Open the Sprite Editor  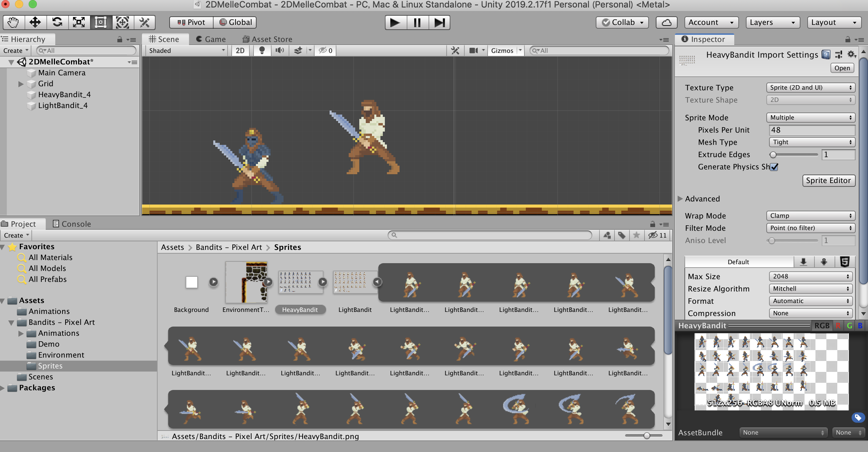[x=828, y=180]
